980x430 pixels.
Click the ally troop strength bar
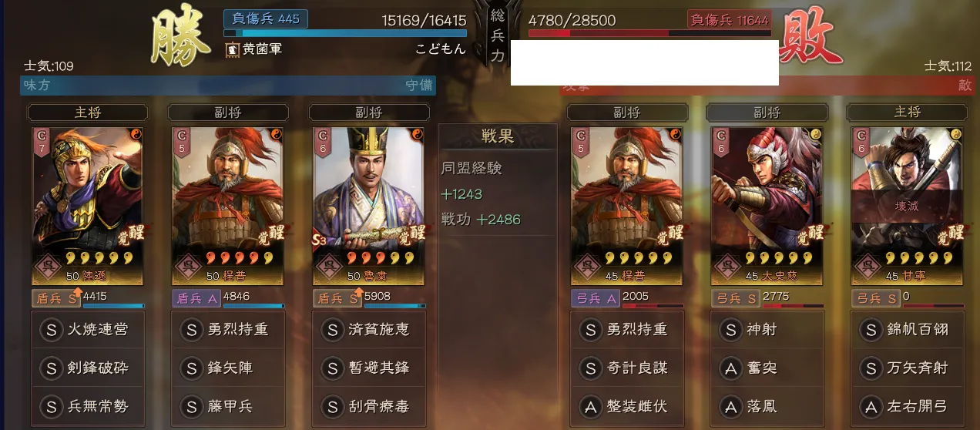pos(345,34)
